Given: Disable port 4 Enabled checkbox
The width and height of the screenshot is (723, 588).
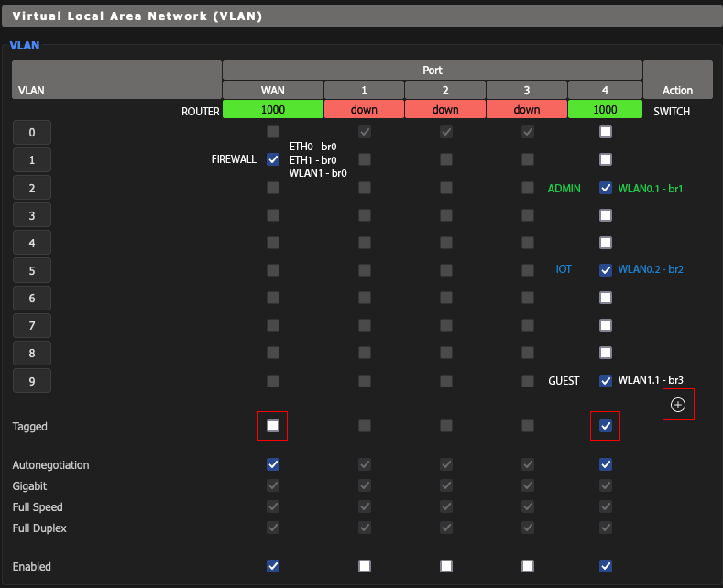Looking at the screenshot, I should [x=605, y=566].
